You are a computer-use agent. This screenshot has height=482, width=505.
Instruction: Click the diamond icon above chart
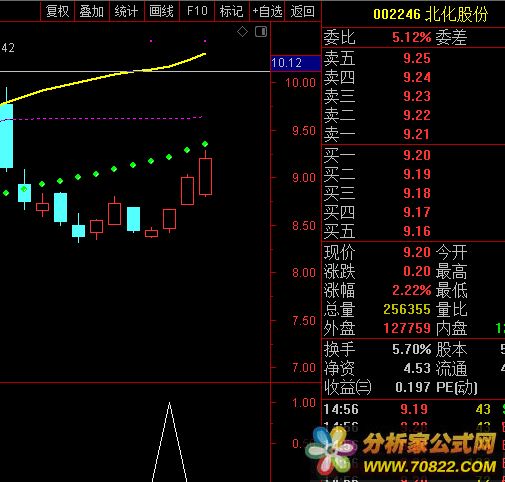pos(242,32)
